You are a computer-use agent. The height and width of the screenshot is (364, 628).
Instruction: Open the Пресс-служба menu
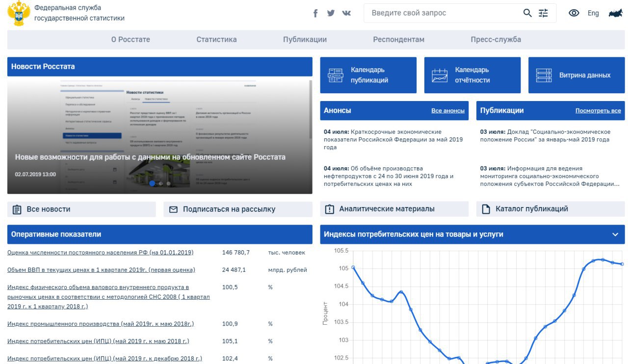click(x=496, y=40)
